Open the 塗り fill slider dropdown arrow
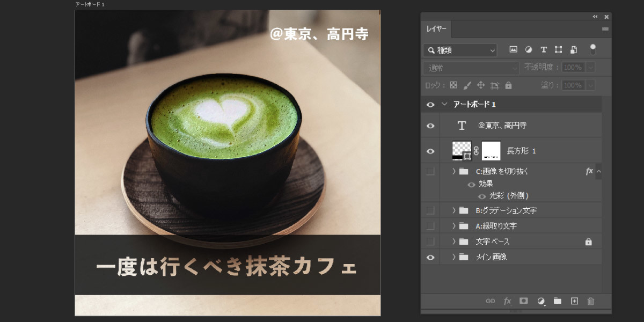Screen dimensions: 644x322 click(591, 85)
